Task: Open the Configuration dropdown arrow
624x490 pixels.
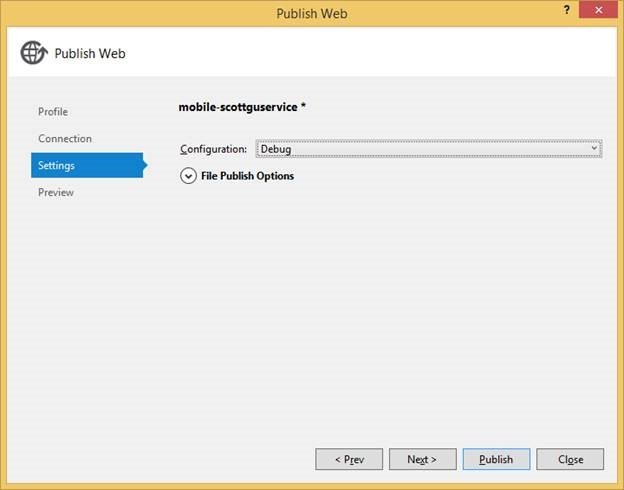Action: click(x=594, y=149)
